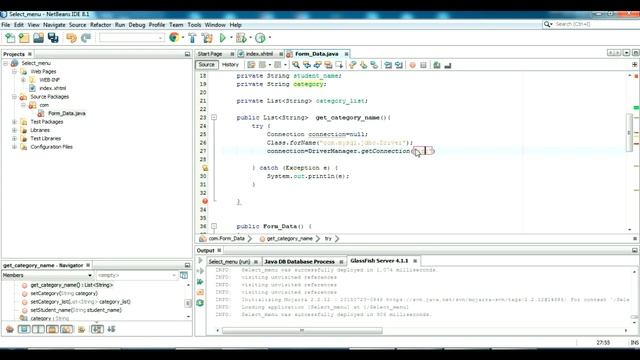Click the Undo toolbar icon
This screenshot has height=360, width=640.
click(71, 38)
